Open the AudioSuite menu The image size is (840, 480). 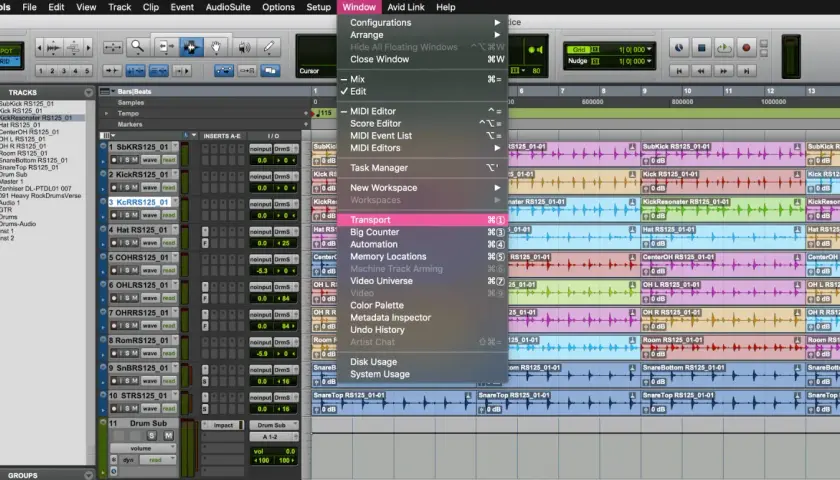(228, 7)
